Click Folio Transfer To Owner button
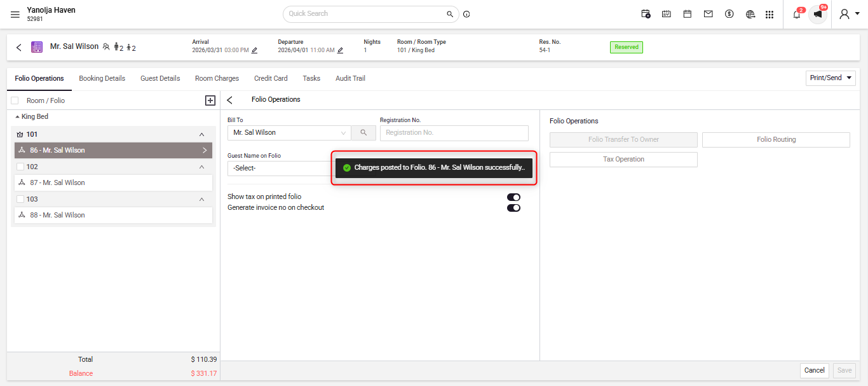 623,140
